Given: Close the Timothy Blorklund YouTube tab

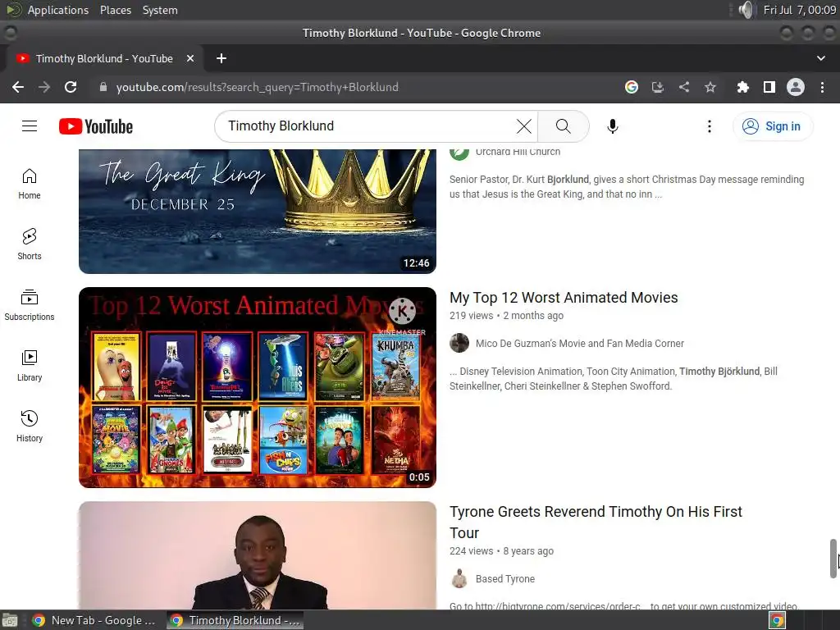Looking at the screenshot, I should (x=190, y=58).
